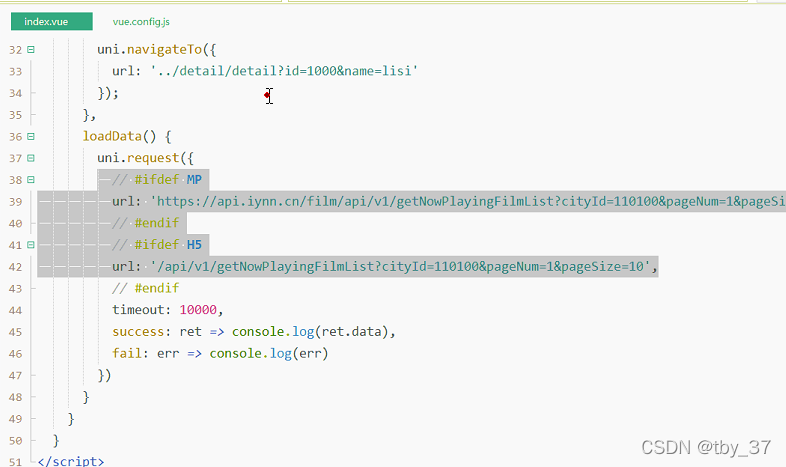Viewport: 786px width, 467px height.
Task: Click the 'H5' platform keyword on line 41
Action: pyautogui.click(x=194, y=245)
